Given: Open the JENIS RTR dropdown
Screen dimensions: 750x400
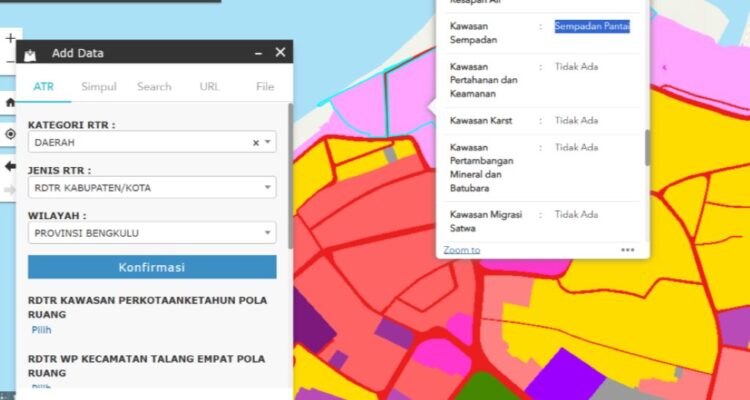Looking at the screenshot, I should (152, 188).
